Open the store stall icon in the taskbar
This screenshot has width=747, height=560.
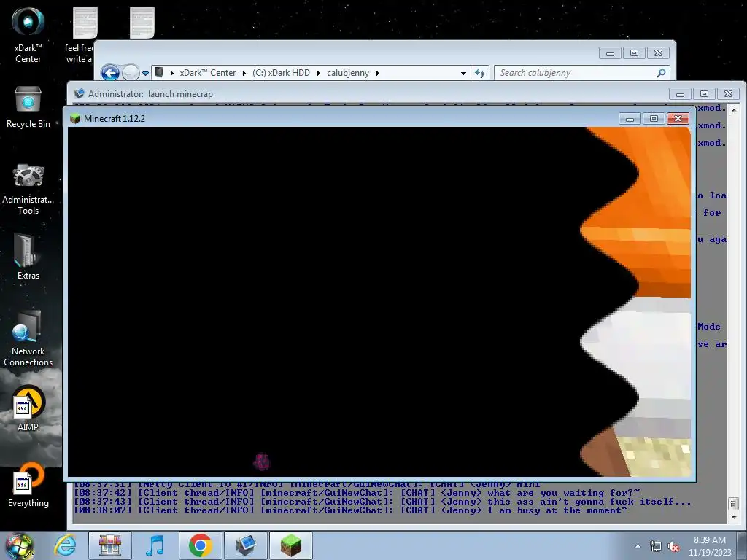pos(110,545)
